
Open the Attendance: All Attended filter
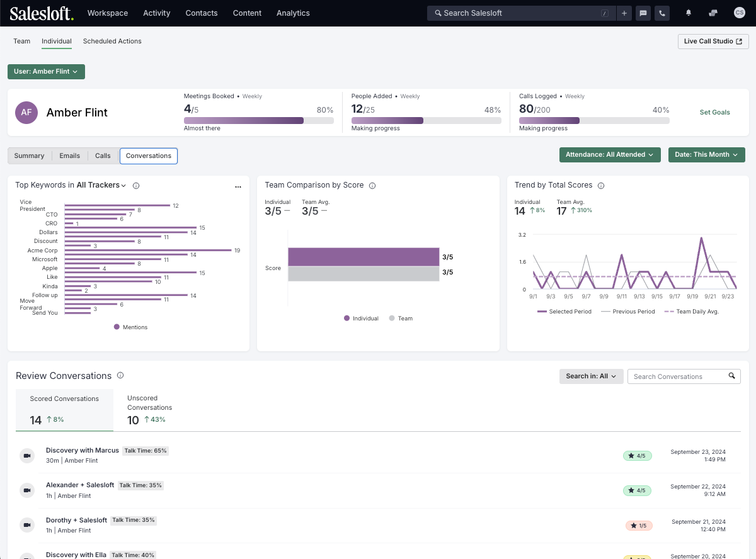(609, 155)
